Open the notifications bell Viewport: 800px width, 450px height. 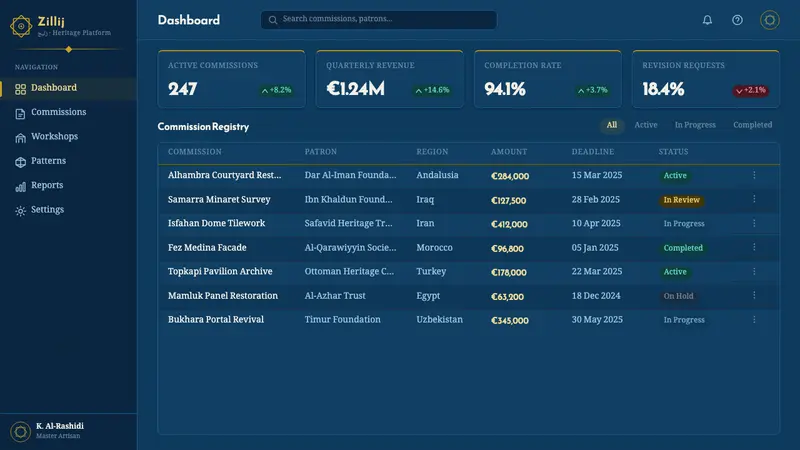(707, 20)
